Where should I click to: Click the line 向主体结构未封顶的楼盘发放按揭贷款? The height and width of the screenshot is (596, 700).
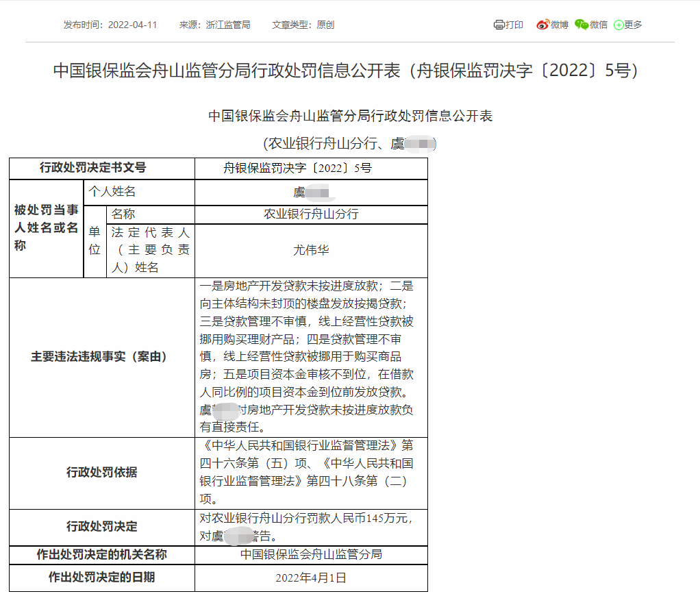[x=301, y=303]
